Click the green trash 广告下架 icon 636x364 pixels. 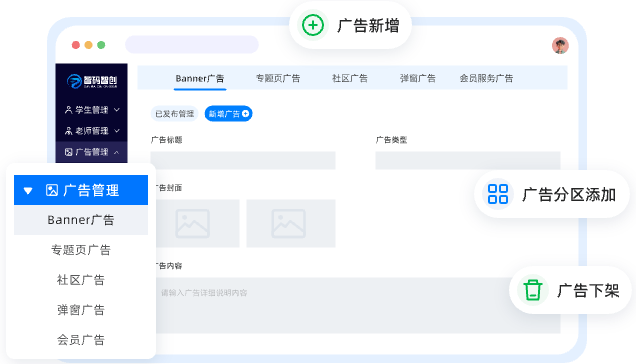coord(533,290)
